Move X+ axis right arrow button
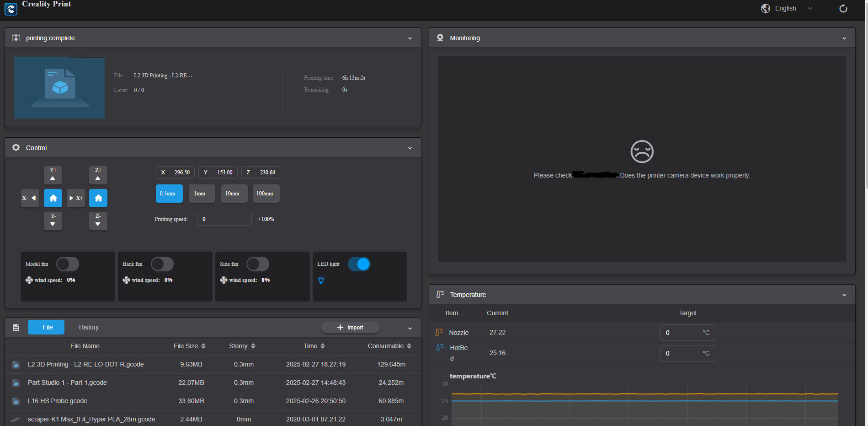This screenshot has width=868, height=426. [x=76, y=198]
